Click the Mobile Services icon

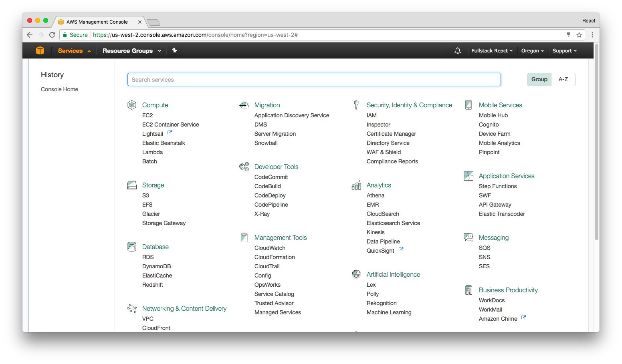[469, 105]
